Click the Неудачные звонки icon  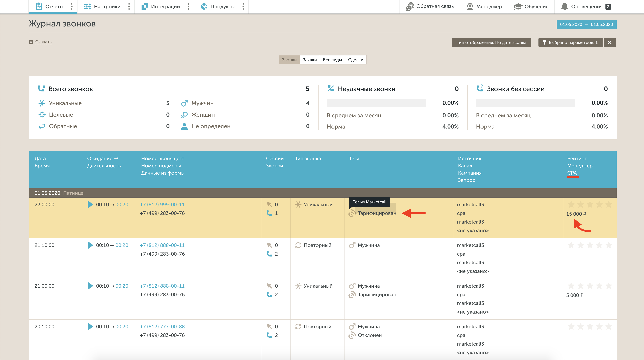point(331,88)
